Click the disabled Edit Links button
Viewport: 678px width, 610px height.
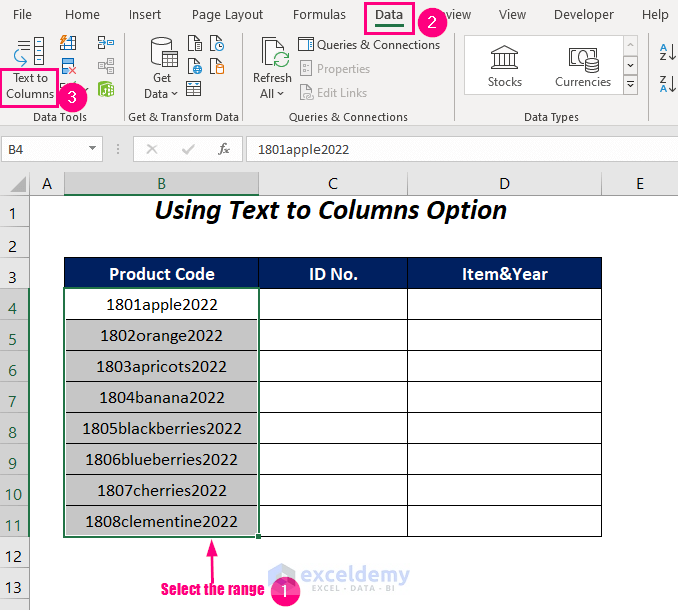click(333, 93)
